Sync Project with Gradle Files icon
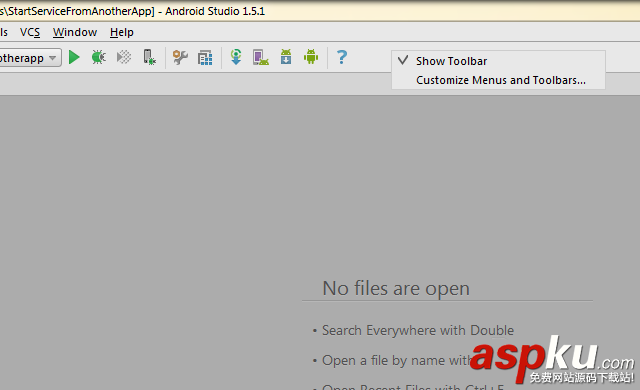Image resolution: width=640 pixels, height=390 pixels. point(236,57)
